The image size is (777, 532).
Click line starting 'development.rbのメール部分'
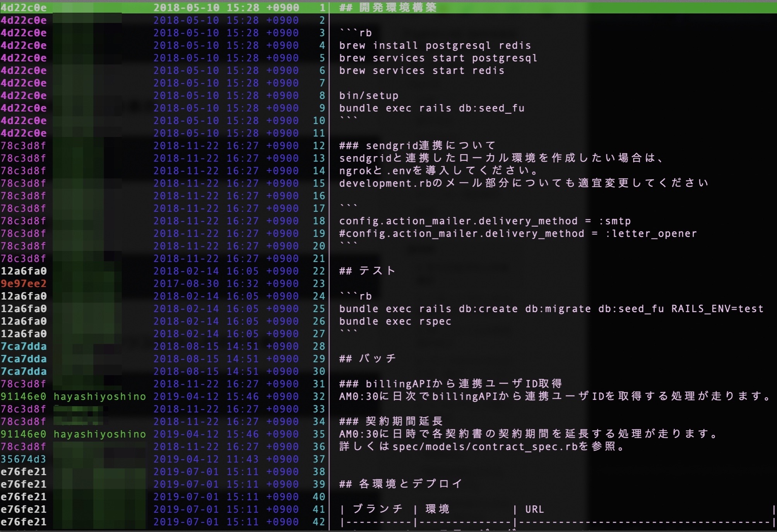[524, 183]
